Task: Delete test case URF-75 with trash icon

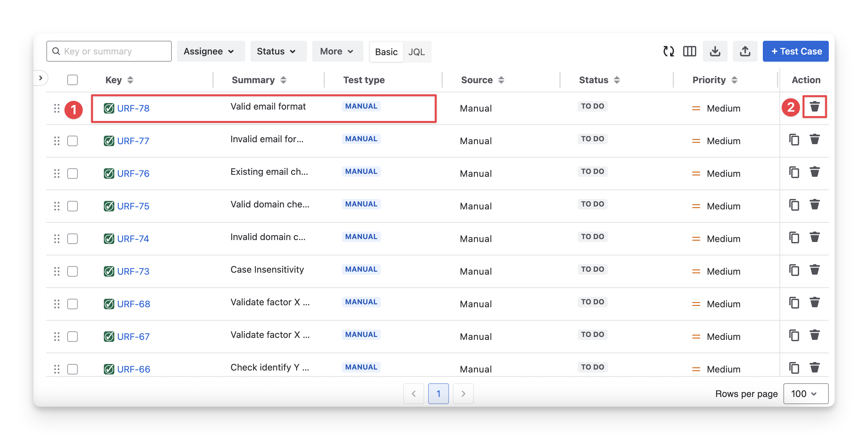Action: point(814,205)
